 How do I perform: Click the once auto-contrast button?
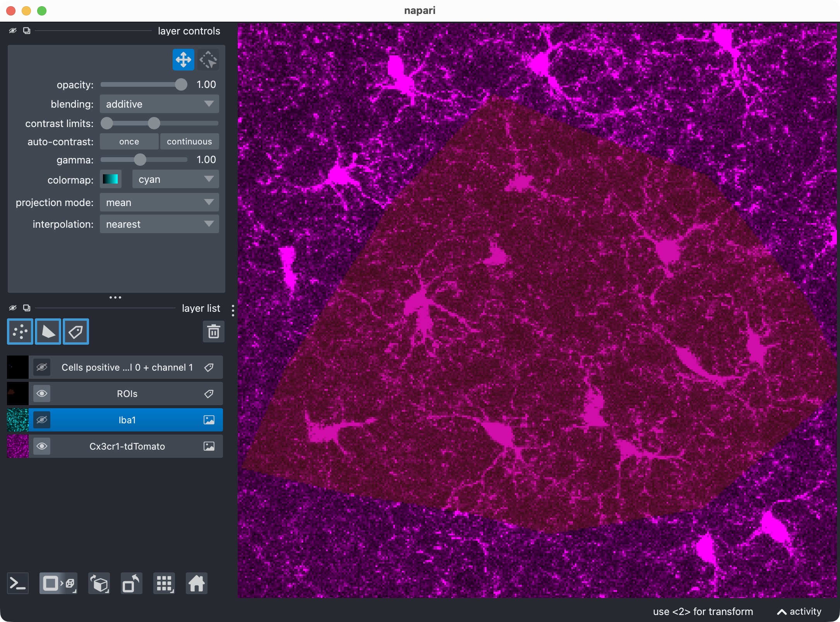(x=129, y=142)
